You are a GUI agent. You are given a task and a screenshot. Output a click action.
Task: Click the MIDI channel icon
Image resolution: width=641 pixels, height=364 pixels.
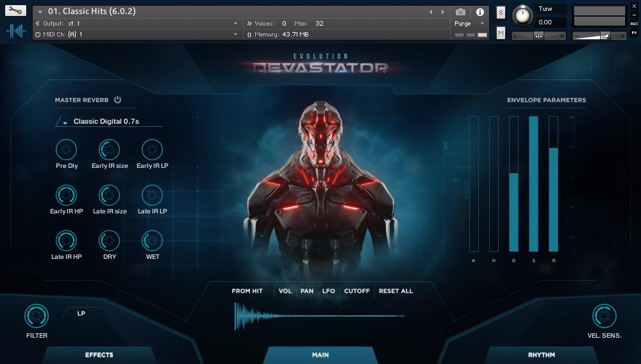coord(38,35)
